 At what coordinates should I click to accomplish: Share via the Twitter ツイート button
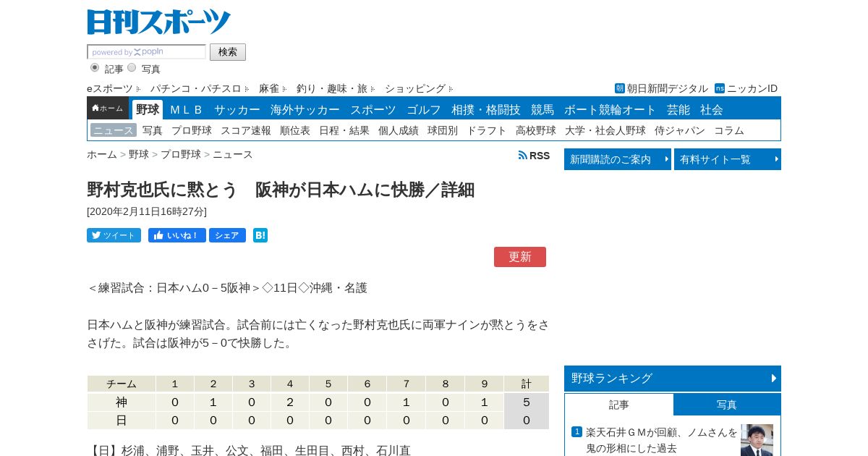click(x=114, y=235)
